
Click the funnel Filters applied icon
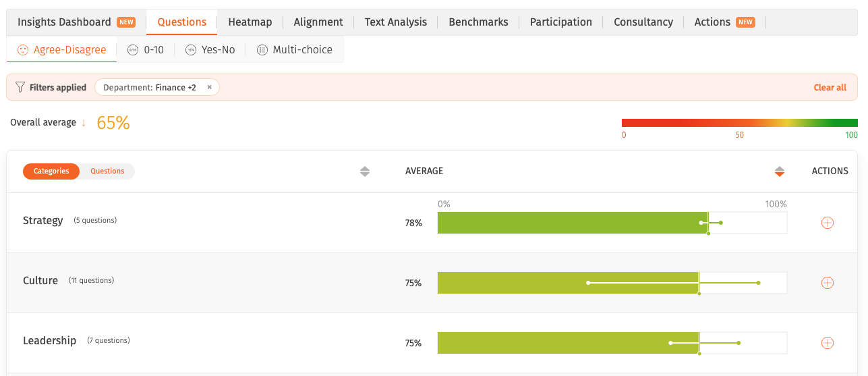click(20, 87)
